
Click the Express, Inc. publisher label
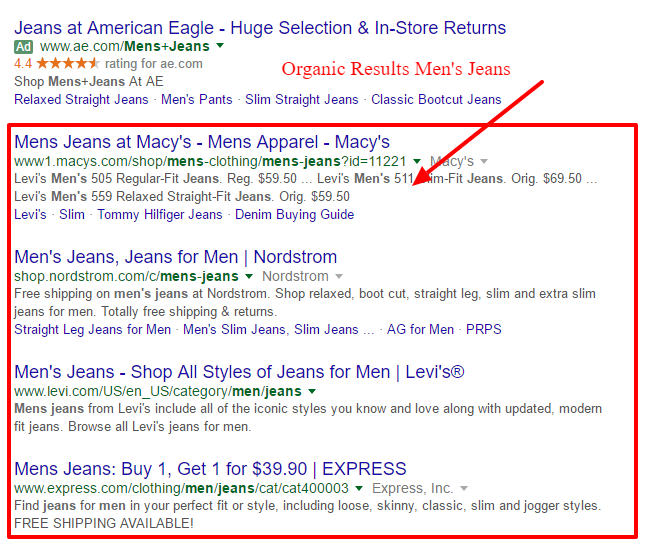[412, 488]
